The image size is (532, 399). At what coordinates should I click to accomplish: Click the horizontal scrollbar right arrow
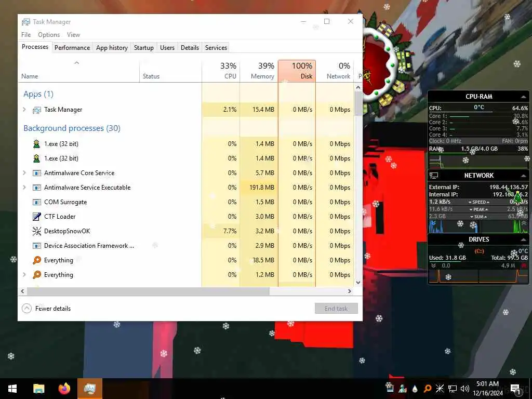[x=350, y=291]
